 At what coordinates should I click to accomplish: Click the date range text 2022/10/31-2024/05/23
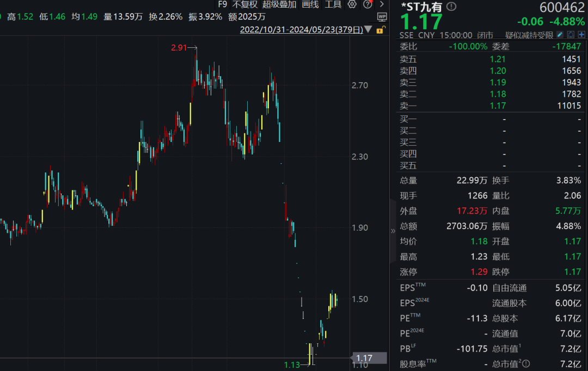pyautogui.click(x=301, y=30)
